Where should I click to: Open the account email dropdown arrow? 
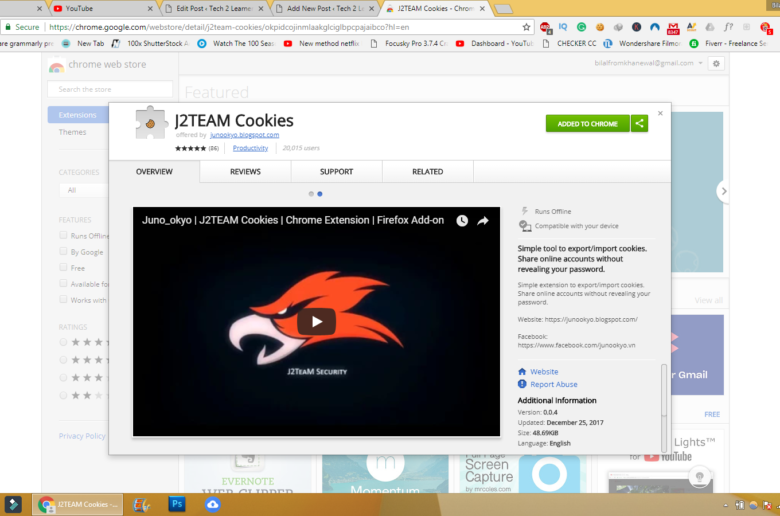[x=700, y=63]
